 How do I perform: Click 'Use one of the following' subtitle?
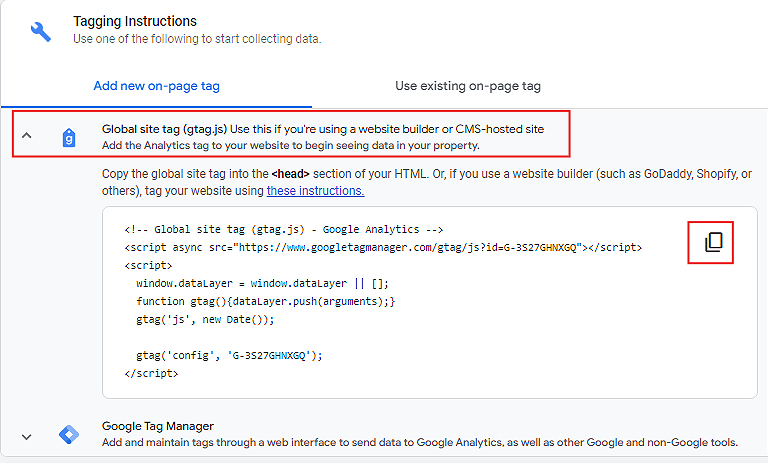point(197,39)
